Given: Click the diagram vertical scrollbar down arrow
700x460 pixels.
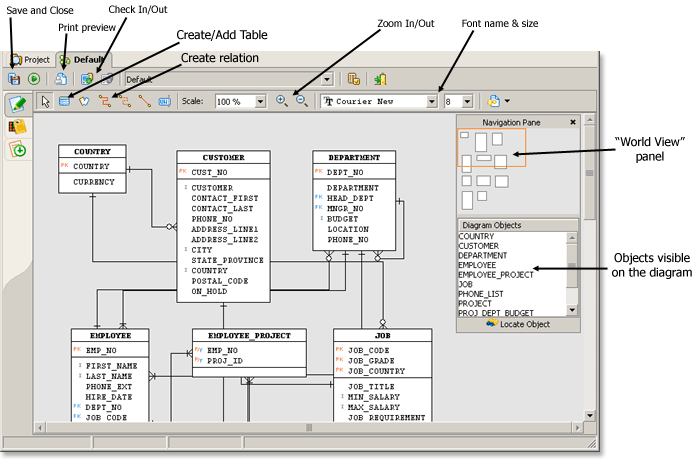Looking at the screenshot, I should (589, 415).
